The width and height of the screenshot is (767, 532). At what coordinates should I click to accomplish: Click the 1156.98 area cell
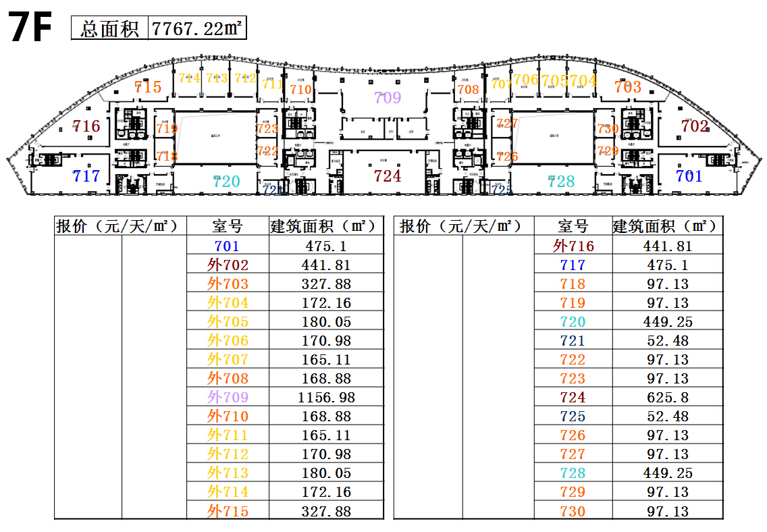[x=326, y=398]
